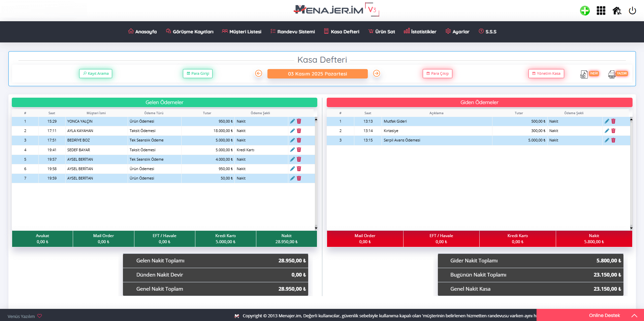
Task: Edit the Mutfak Gideri expense entry
Action: pyautogui.click(x=607, y=121)
